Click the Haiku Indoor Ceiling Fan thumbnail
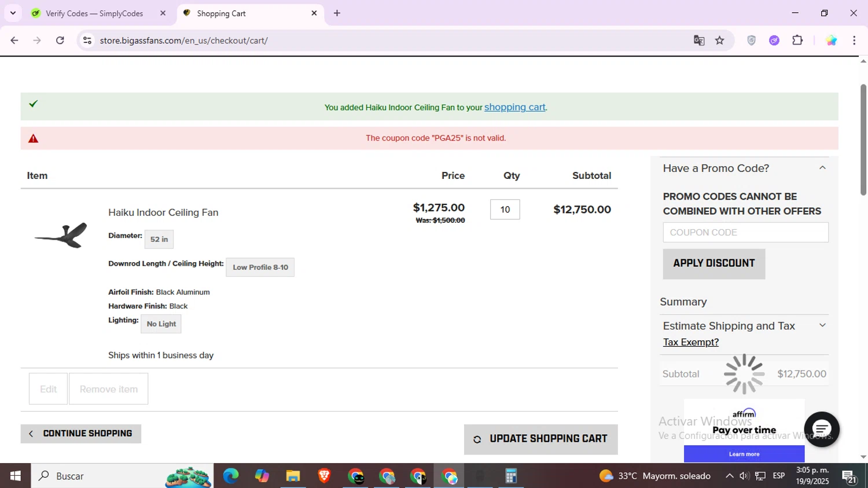Screen dimensions: 868x488 coord(61,235)
